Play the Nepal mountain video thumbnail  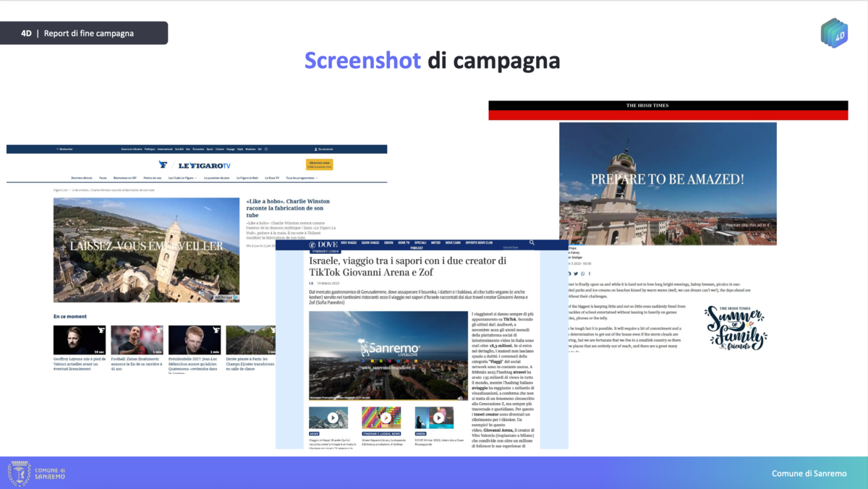[332, 417]
